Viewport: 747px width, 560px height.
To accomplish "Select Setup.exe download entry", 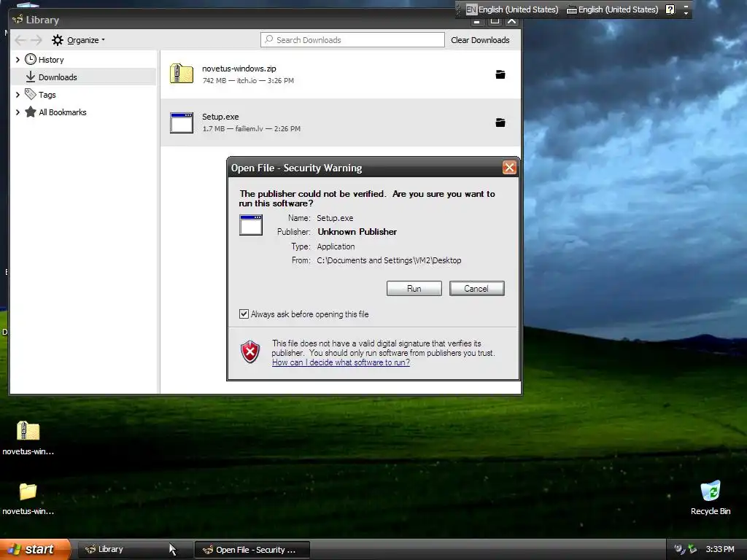I will pos(340,122).
